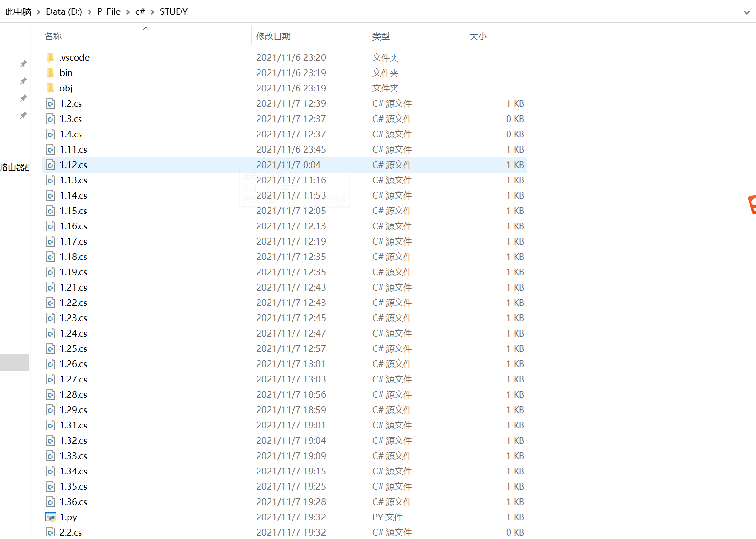Click the highlighted gray item in the navigation pane
Image resolution: width=756 pixels, height=539 pixels.
[x=14, y=362]
